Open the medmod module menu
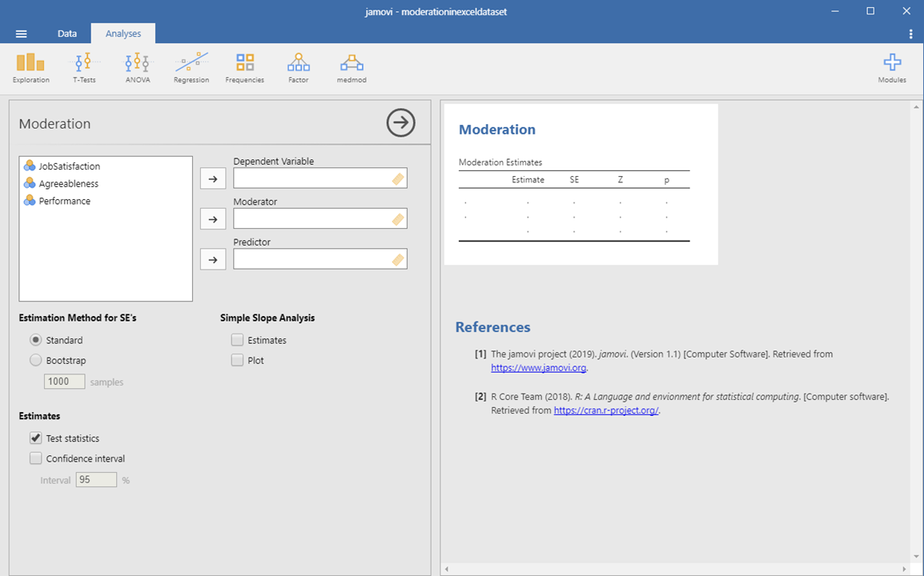 point(352,67)
